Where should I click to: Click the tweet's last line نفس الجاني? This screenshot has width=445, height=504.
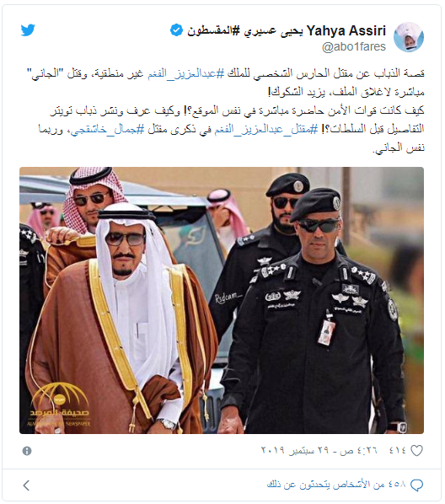click(399, 147)
